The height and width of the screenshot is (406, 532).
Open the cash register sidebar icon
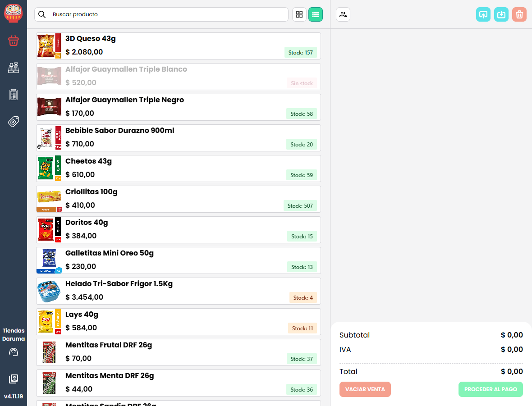(x=13, y=68)
